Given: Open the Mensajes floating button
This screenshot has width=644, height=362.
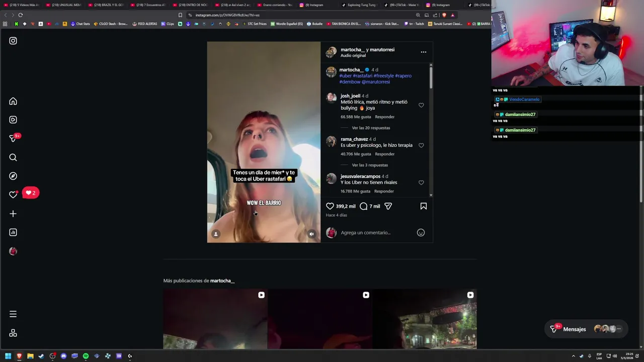Looking at the screenshot, I should pyautogui.click(x=586, y=329).
